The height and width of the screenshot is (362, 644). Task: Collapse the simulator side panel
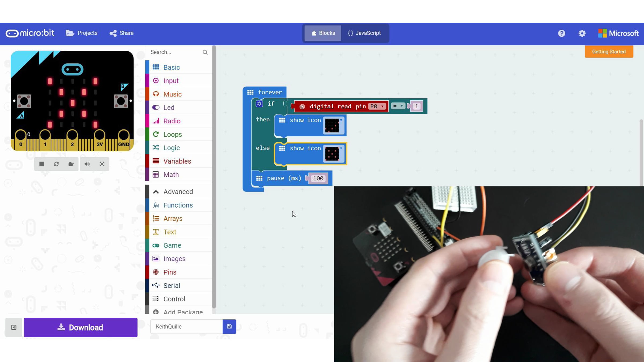tap(14, 327)
